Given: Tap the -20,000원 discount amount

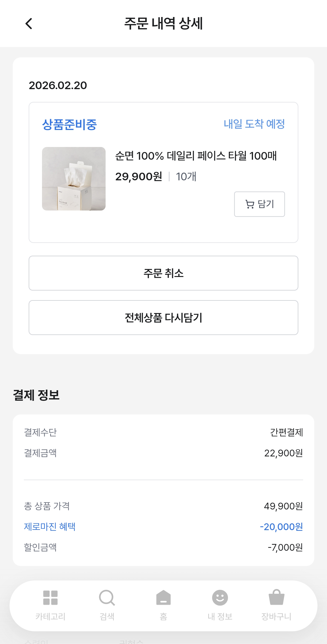Looking at the screenshot, I should pyautogui.click(x=281, y=527).
